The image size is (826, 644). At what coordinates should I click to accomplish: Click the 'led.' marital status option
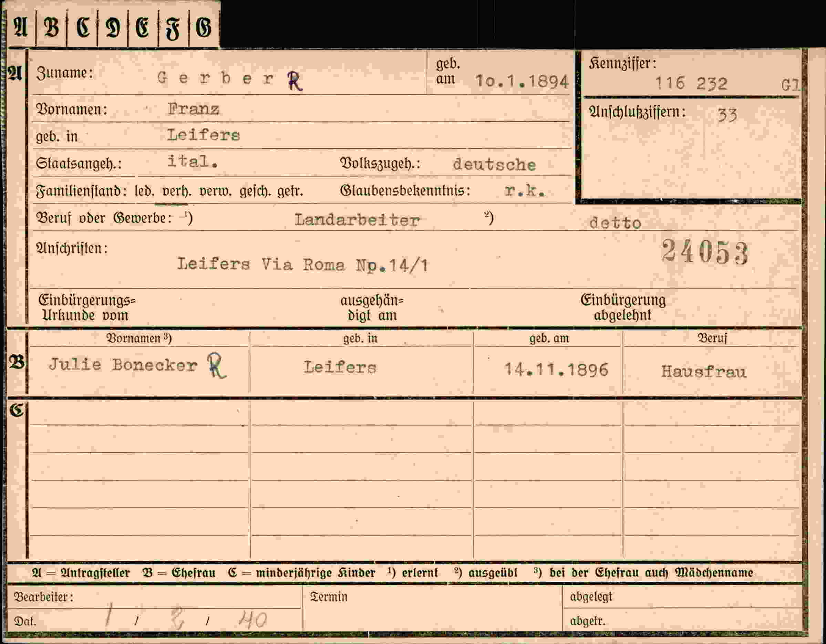coord(145,191)
